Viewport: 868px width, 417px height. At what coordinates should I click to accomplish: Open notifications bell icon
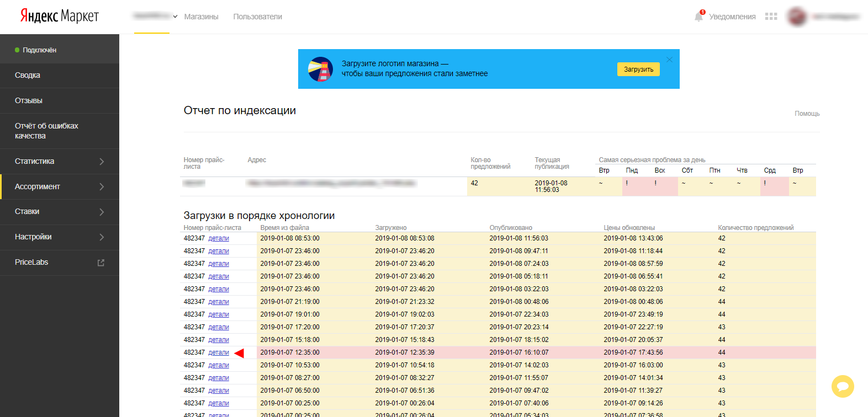pos(698,17)
